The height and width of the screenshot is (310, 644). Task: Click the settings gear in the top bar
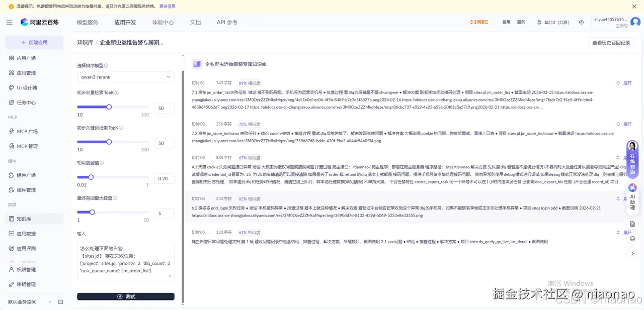581,22
